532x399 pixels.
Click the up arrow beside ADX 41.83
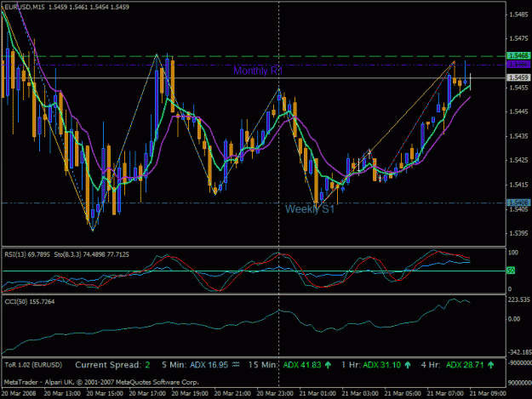[x=328, y=365]
